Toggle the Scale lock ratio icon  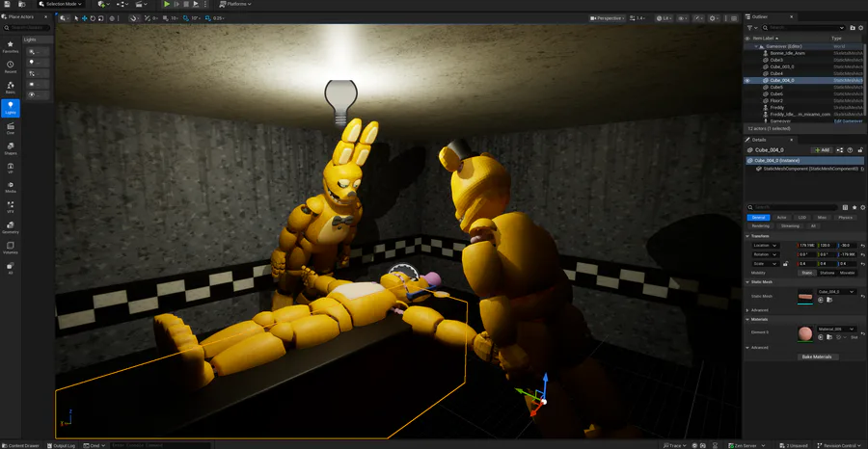[x=785, y=264]
